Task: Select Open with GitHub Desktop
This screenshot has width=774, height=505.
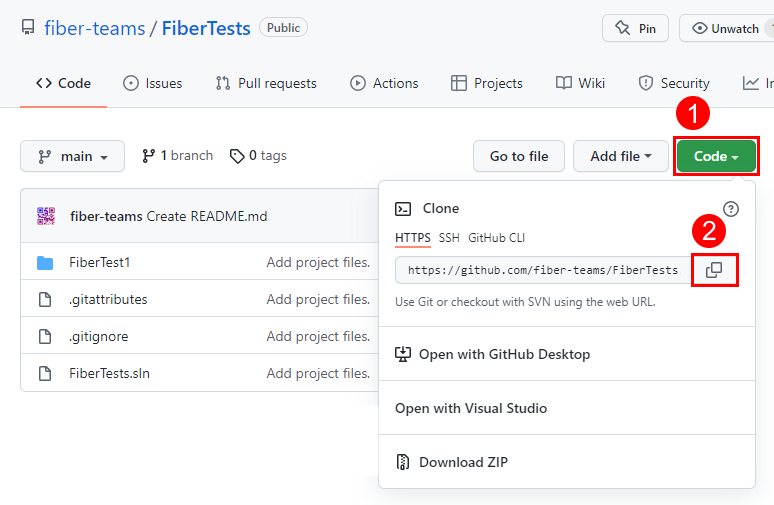Action: [x=504, y=354]
